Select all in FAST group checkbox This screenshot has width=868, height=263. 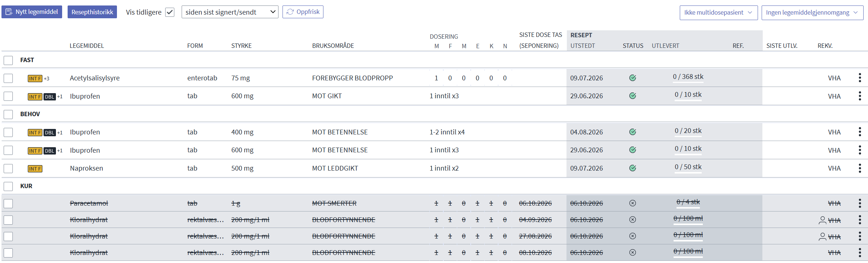click(x=8, y=60)
